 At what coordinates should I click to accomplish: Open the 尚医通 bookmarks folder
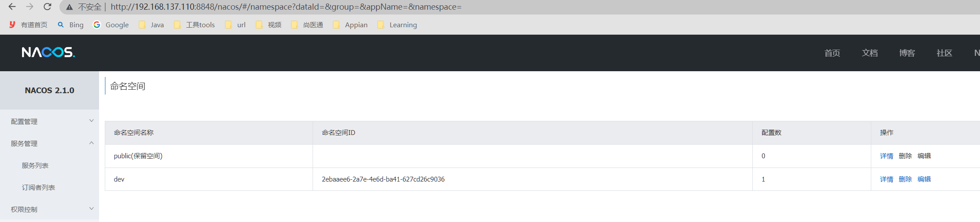coord(307,25)
